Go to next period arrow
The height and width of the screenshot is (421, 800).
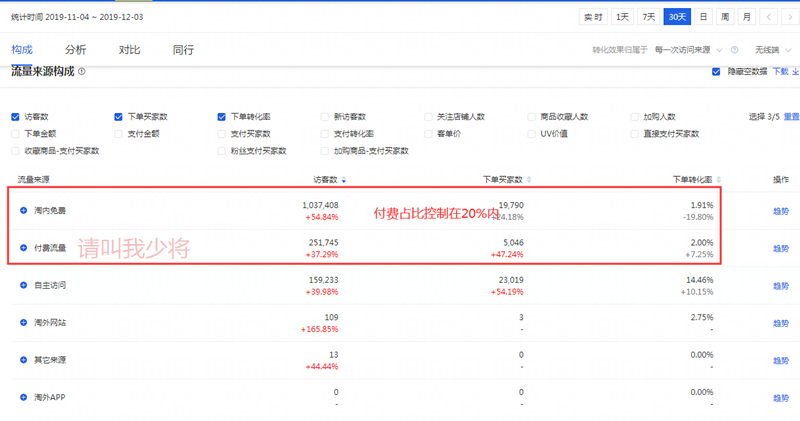point(790,17)
